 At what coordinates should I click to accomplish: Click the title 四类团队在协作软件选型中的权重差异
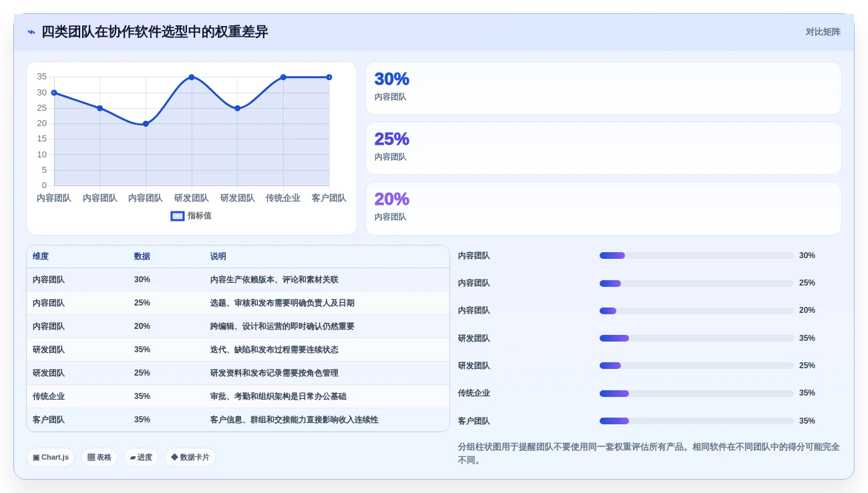click(155, 32)
